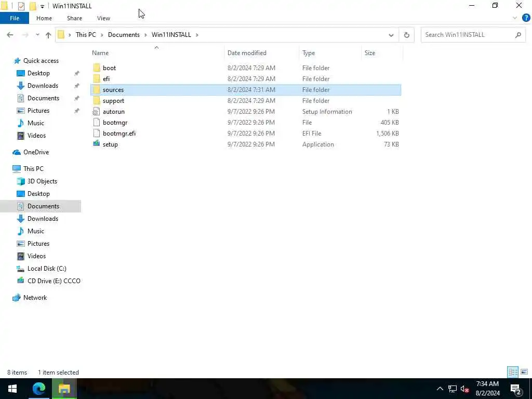The image size is (532, 399).
Task: Select the bootmgr.efi file icon
Action: point(97,134)
